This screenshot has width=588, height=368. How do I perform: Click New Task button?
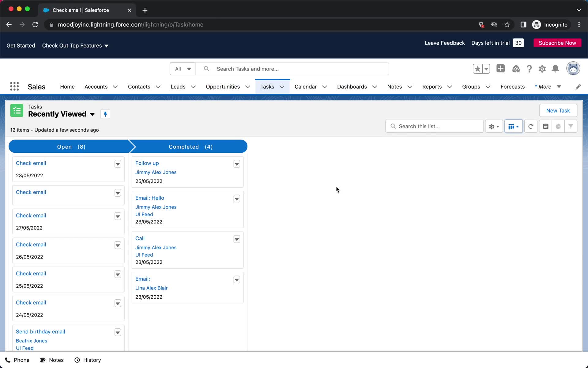(x=558, y=110)
